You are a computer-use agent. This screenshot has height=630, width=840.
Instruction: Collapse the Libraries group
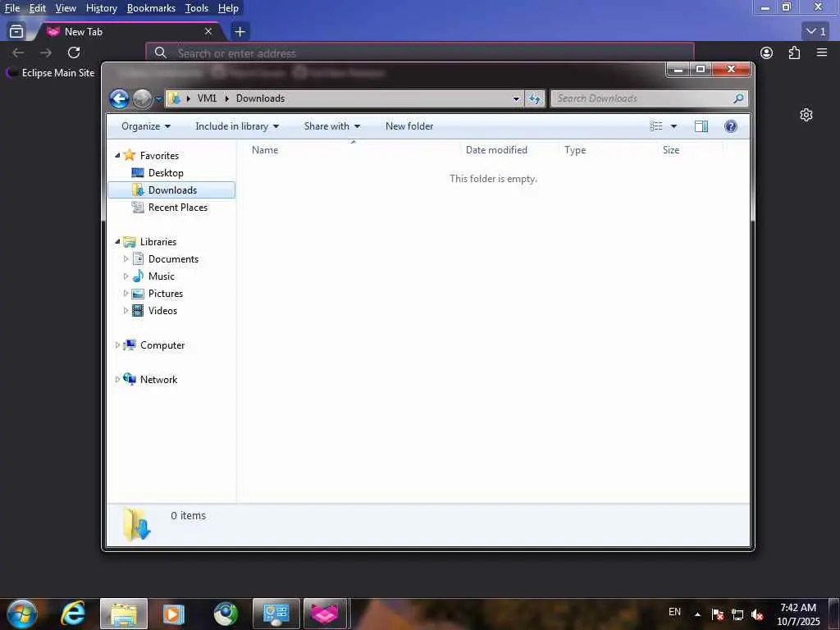(x=117, y=242)
